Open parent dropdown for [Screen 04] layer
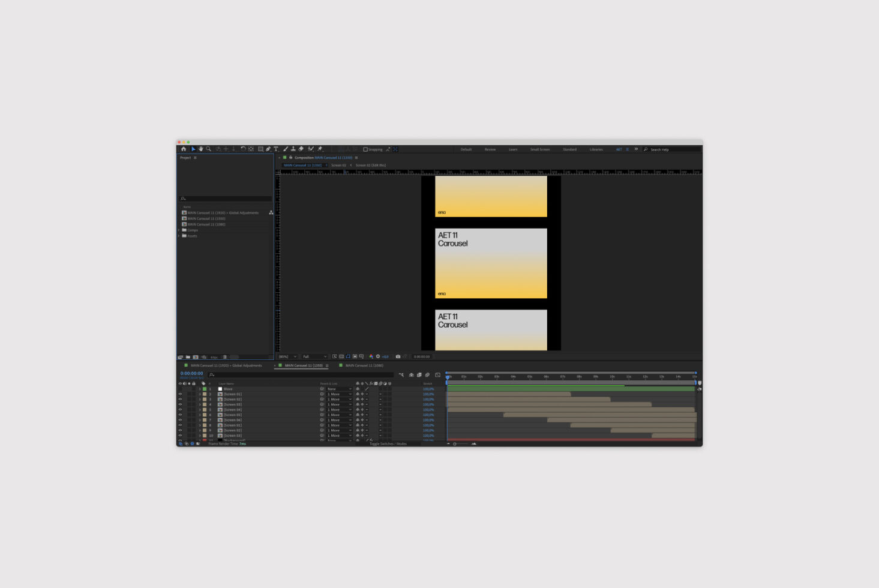Screen dimensions: 879x588 339,410
